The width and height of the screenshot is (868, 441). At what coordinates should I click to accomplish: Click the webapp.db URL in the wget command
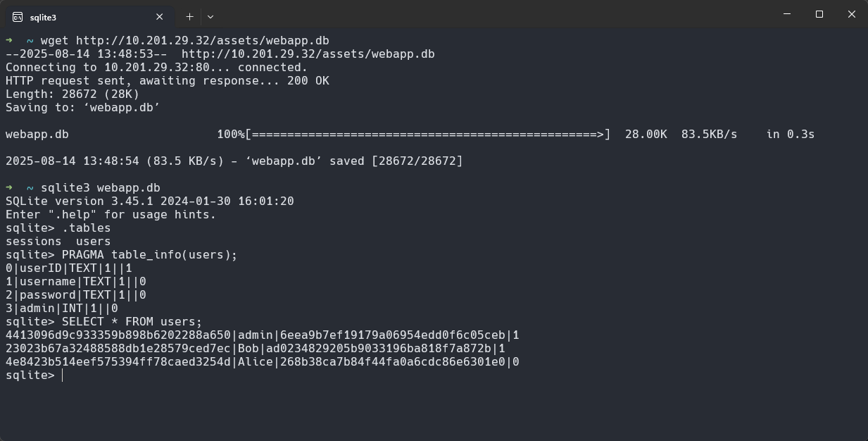coord(203,41)
